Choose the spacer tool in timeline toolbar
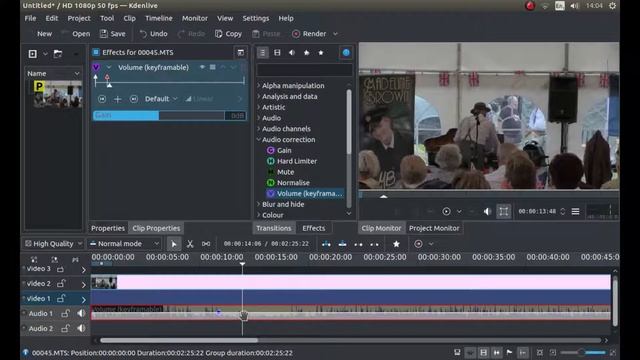The width and height of the screenshot is (640, 360). [206, 244]
